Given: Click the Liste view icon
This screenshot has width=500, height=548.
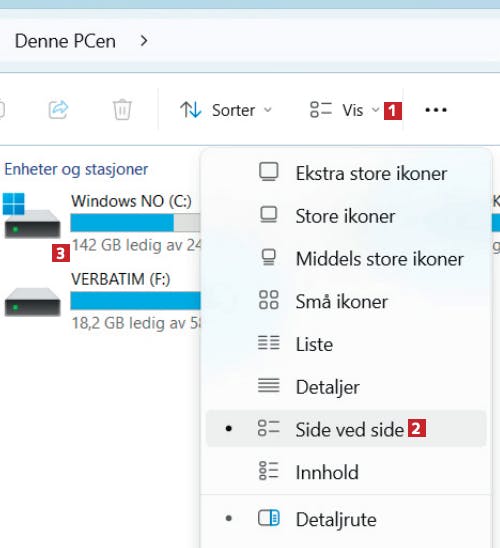Looking at the screenshot, I should (269, 343).
